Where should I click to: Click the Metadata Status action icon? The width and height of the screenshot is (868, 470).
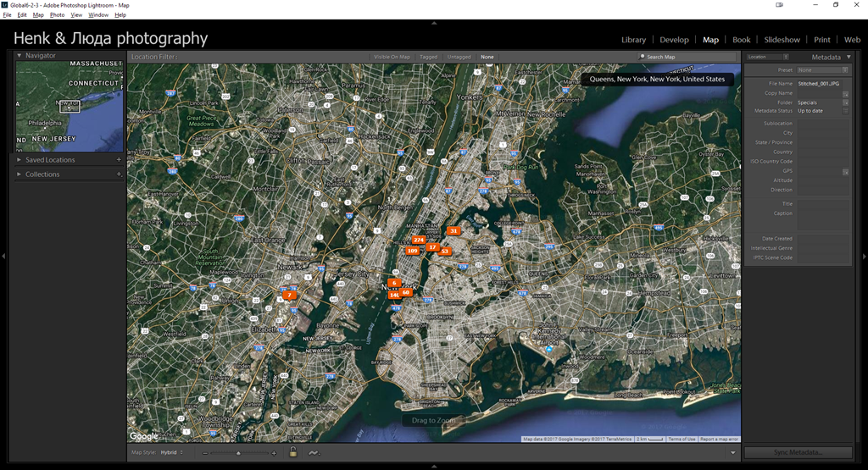845,111
